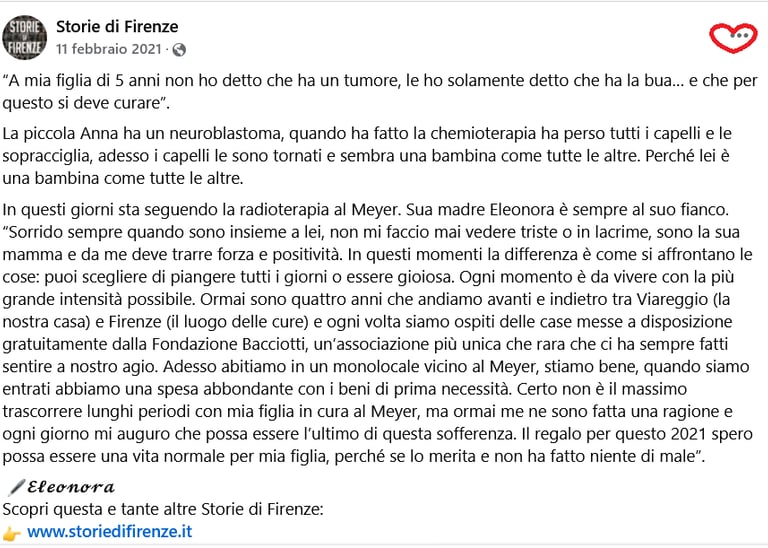Click the Storie di Firenze profile picture

point(24,37)
